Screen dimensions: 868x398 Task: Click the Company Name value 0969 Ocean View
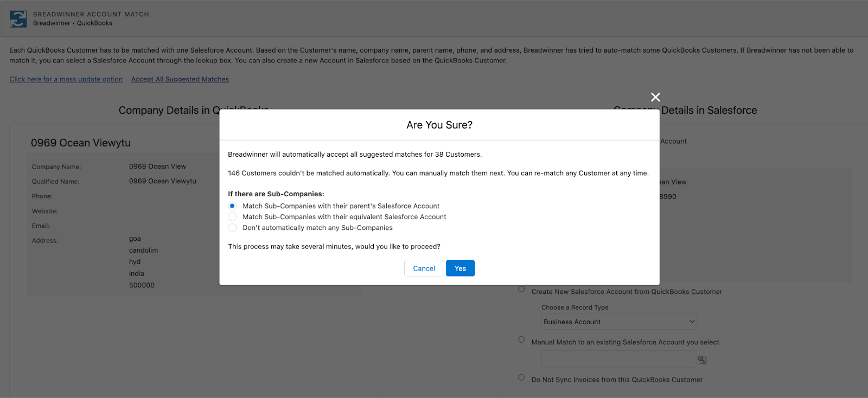click(157, 166)
